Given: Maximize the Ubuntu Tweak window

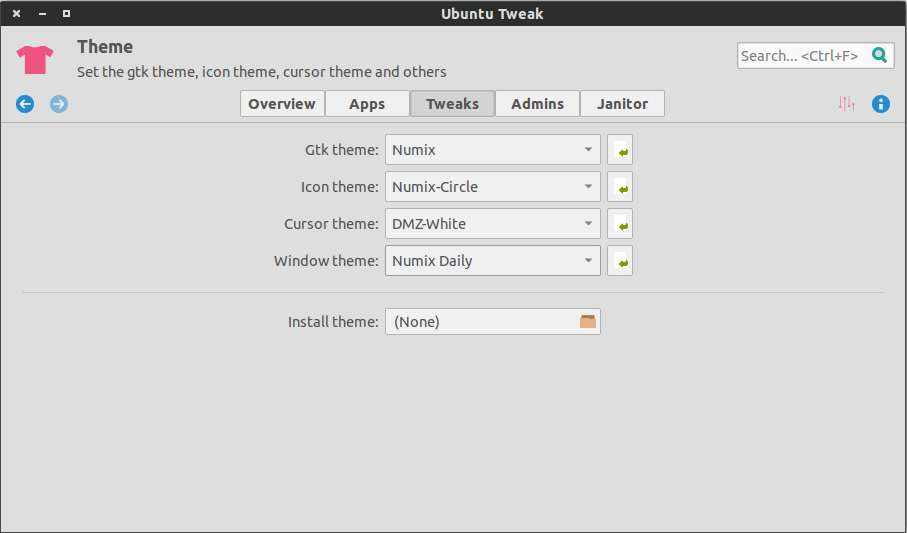Looking at the screenshot, I should pyautogui.click(x=67, y=13).
